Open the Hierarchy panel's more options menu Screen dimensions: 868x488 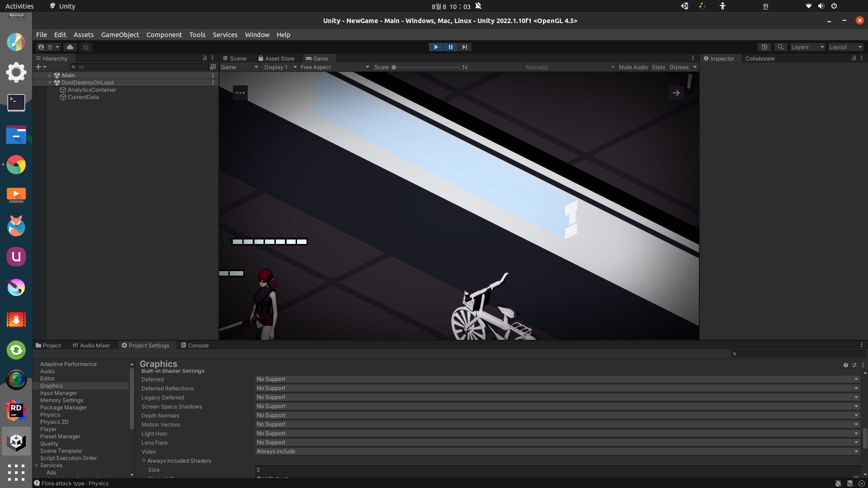click(x=212, y=58)
